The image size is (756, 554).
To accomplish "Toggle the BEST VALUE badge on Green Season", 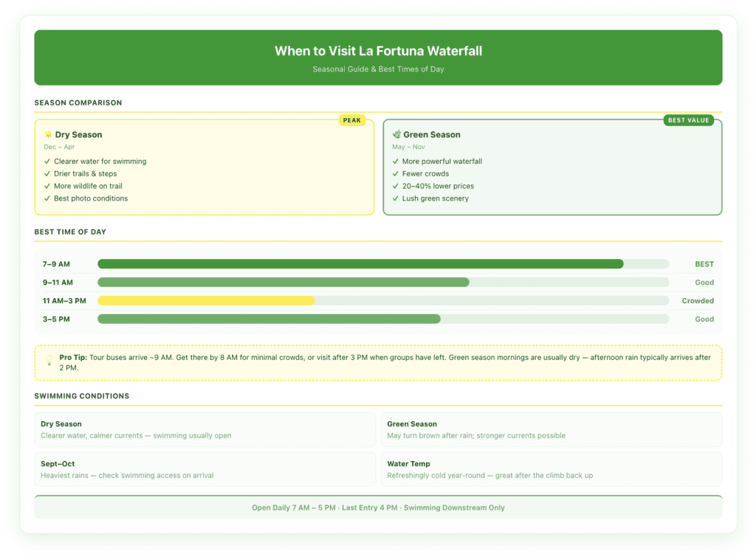I will click(x=689, y=120).
